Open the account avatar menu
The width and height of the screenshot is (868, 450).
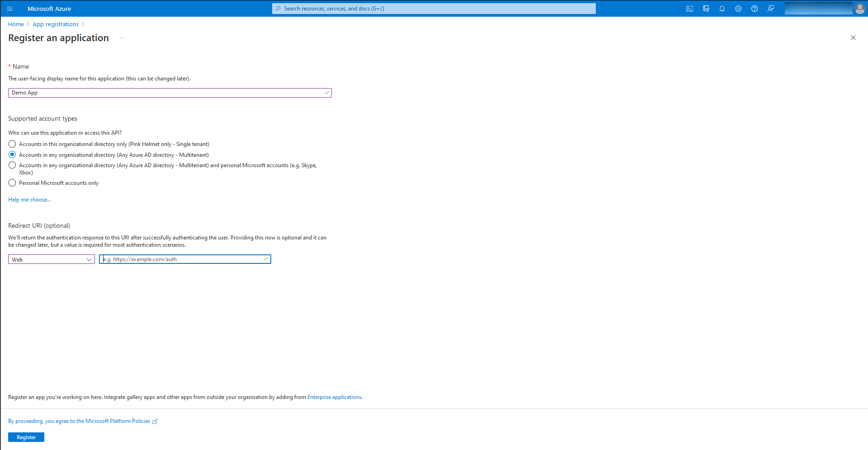tap(860, 9)
